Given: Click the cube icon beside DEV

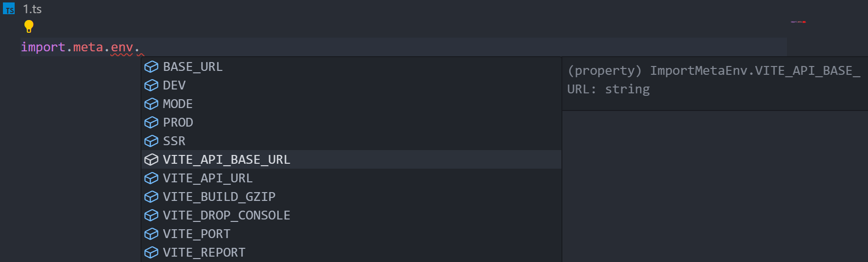Looking at the screenshot, I should pyautogui.click(x=151, y=85).
